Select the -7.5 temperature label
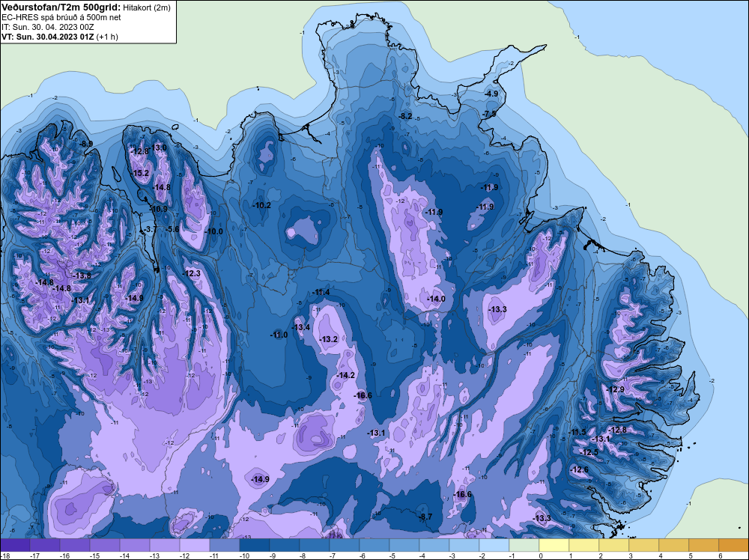Image resolution: width=749 pixels, height=560 pixels. point(490,114)
